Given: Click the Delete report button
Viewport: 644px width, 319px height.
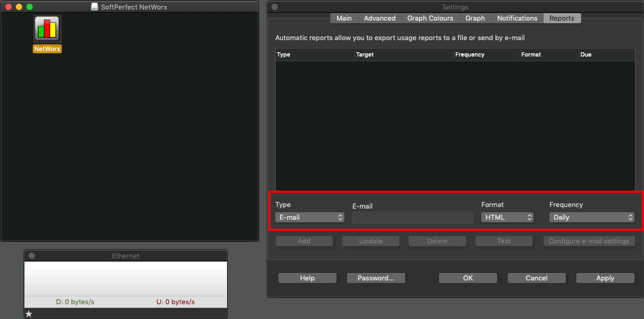Looking at the screenshot, I should click(437, 241).
